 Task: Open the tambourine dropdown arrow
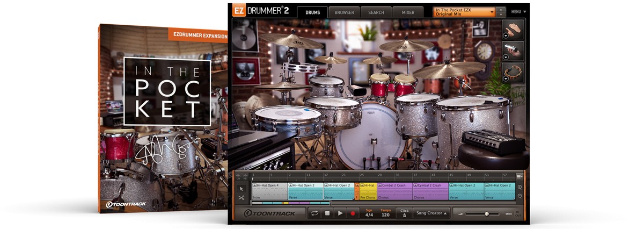pos(506,79)
